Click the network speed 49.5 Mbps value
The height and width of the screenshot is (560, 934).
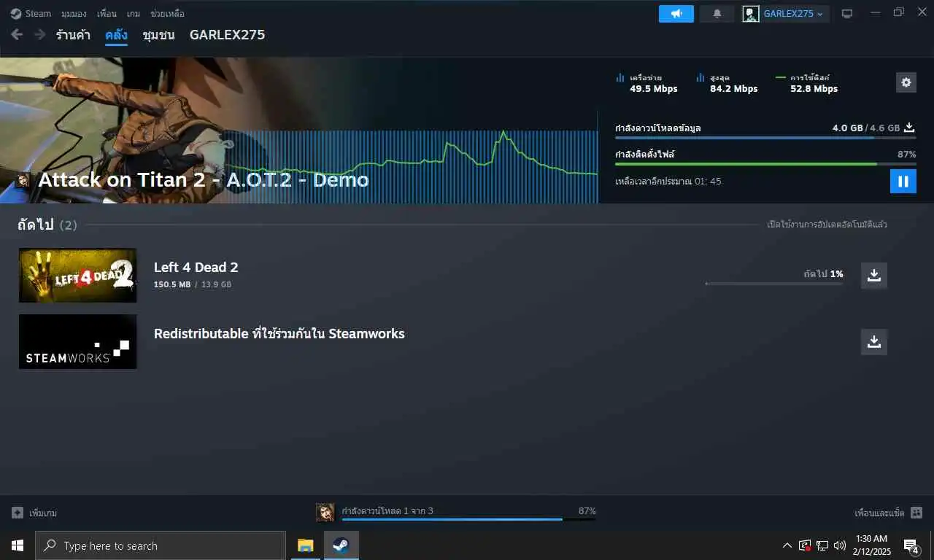(654, 89)
